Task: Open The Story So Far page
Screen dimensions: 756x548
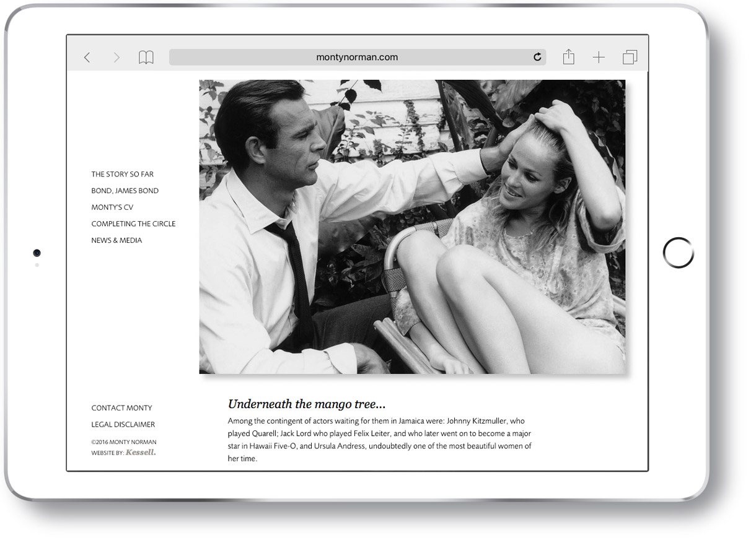Action: point(123,175)
